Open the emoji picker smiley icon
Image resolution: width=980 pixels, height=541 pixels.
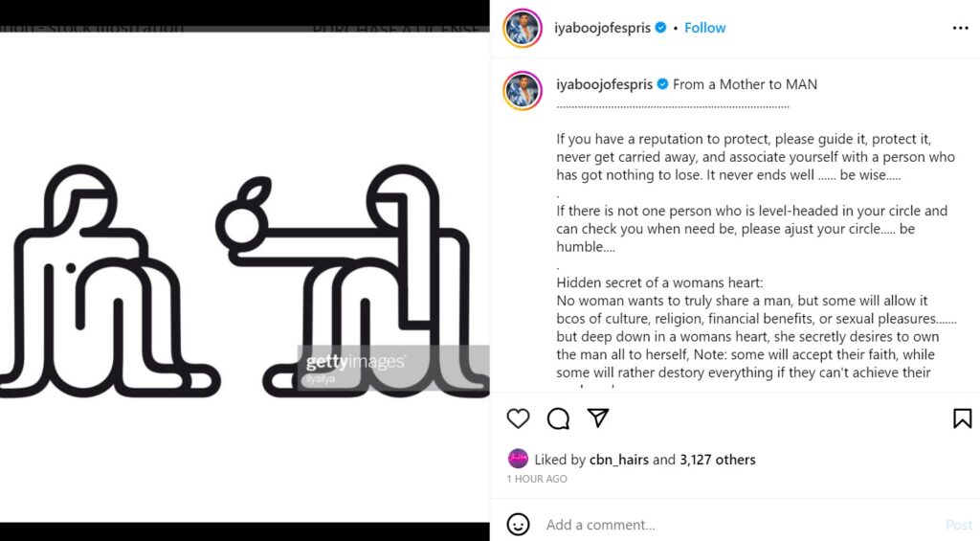tap(518, 525)
